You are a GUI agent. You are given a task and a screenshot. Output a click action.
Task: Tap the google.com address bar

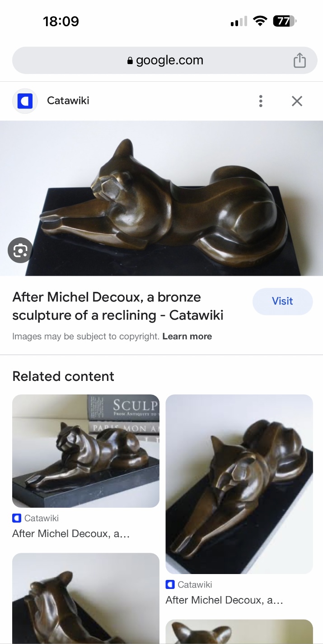[x=165, y=60]
